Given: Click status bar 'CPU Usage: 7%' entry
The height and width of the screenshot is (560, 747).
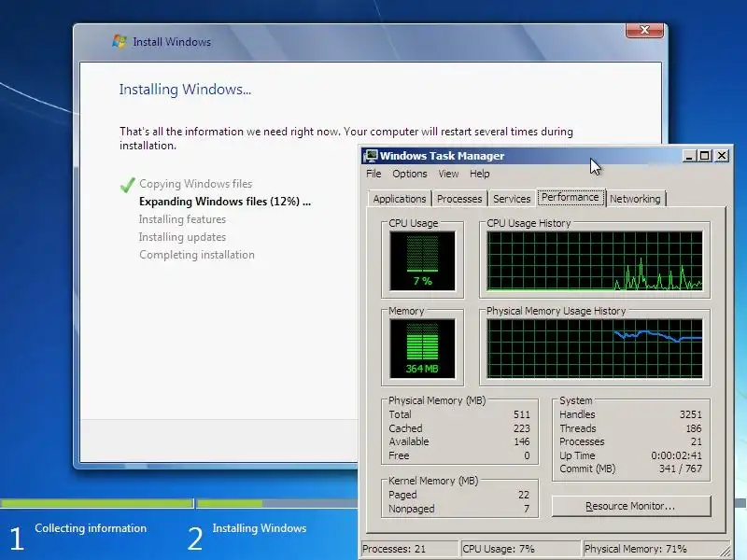Looking at the screenshot, I should (x=521, y=549).
